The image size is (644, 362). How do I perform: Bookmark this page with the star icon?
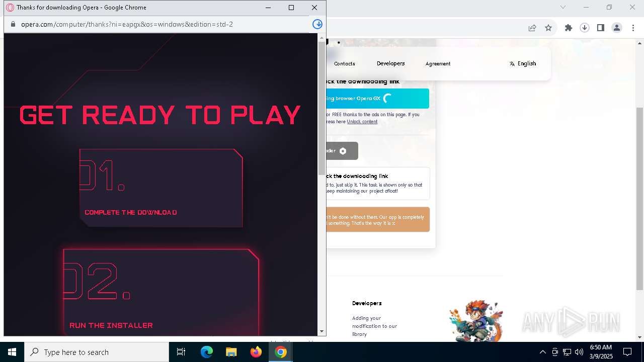[x=548, y=28]
